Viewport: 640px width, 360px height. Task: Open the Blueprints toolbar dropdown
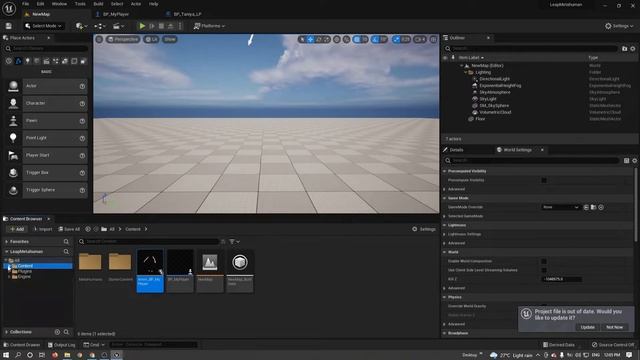coord(100,26)
